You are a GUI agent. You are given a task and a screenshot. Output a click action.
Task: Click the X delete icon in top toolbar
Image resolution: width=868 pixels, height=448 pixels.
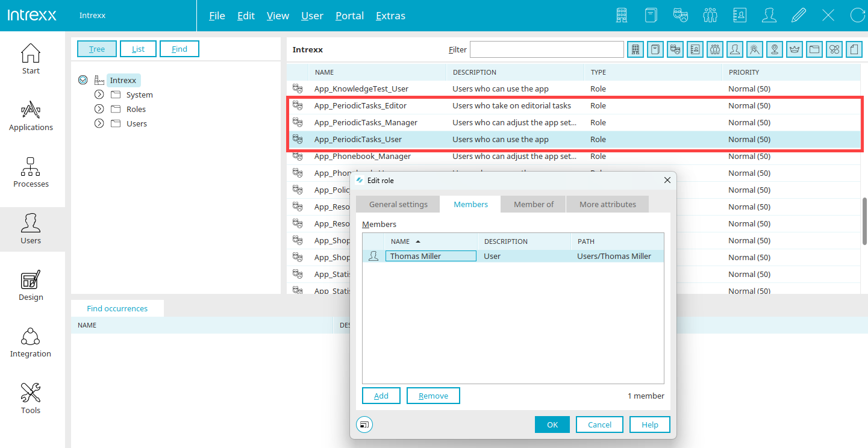tap(828, 15)
